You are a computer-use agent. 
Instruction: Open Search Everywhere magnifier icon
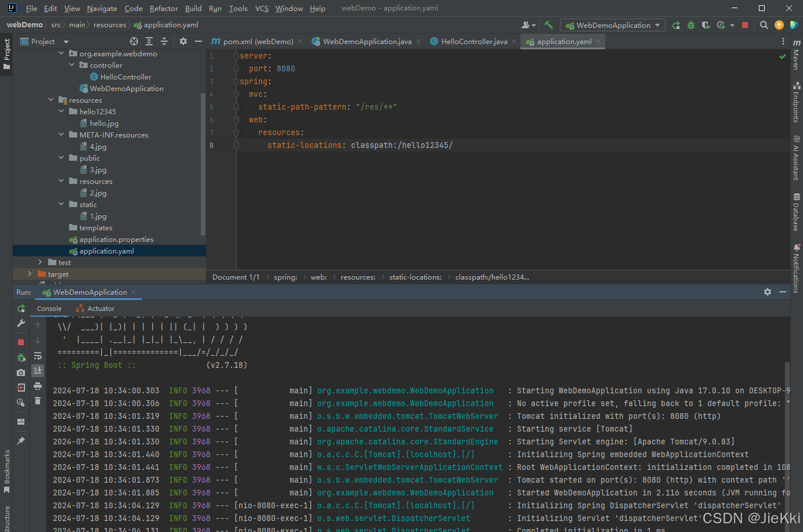coord(764,25)
